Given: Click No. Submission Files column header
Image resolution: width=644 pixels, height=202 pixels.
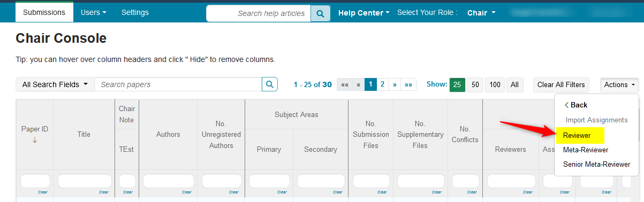Looking at the screenshot, I should point(370,135).
